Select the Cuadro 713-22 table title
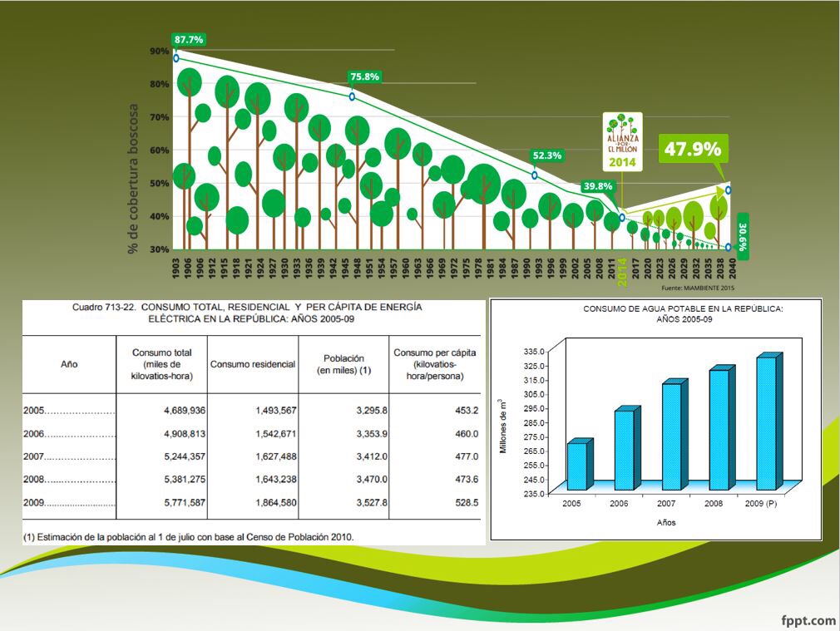 (248, 313)
